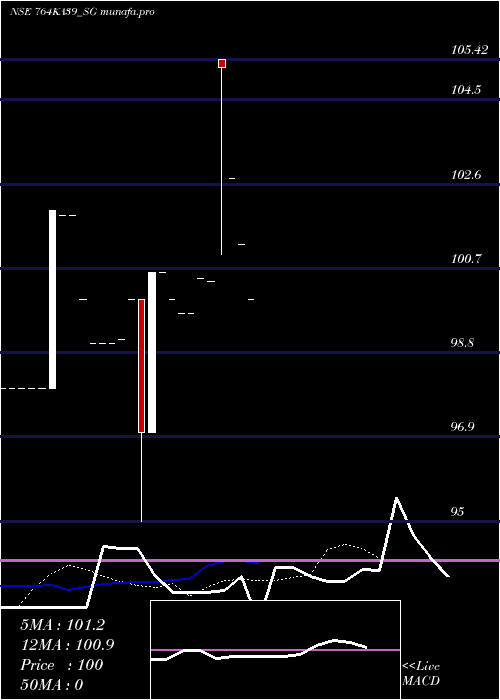Click the 5MA : 101.2 value
Viewport: 500px width, 700px height.
[x=63, y=625]
